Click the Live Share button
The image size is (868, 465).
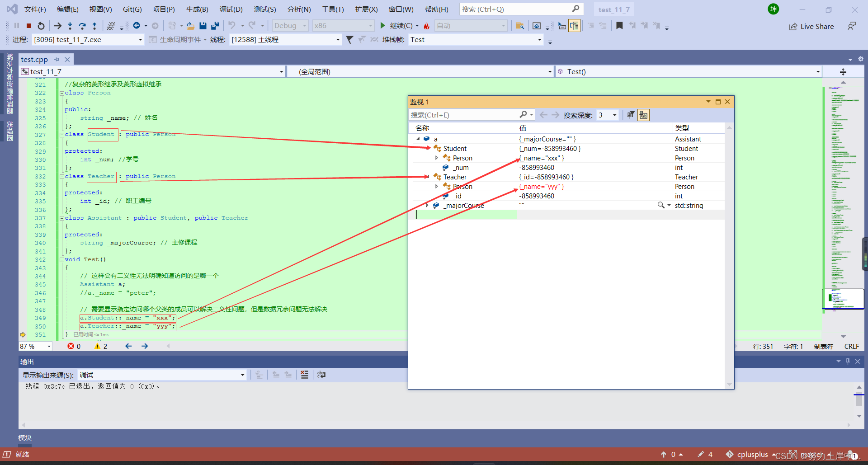coord(811,26)
